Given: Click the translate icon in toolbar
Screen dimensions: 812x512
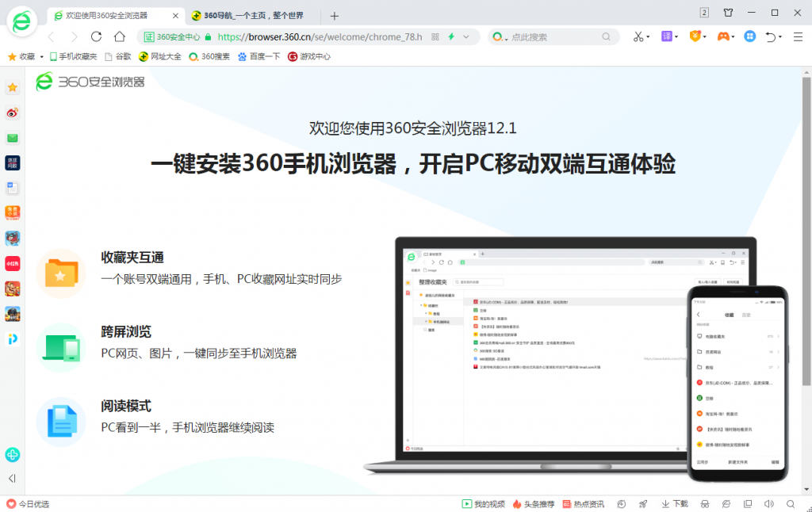Looking at the screenshot, I should click(x=668, y=36).
